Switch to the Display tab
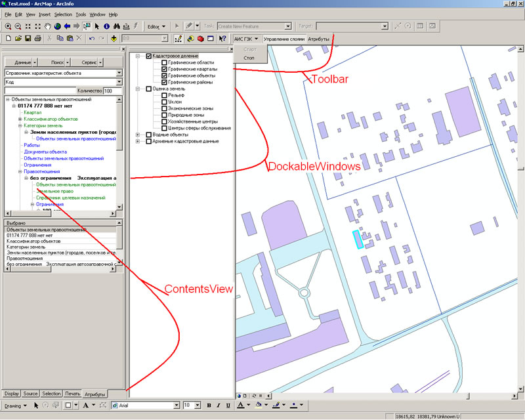This screenshot has width=525, height=420. click(x=12, y=394)
